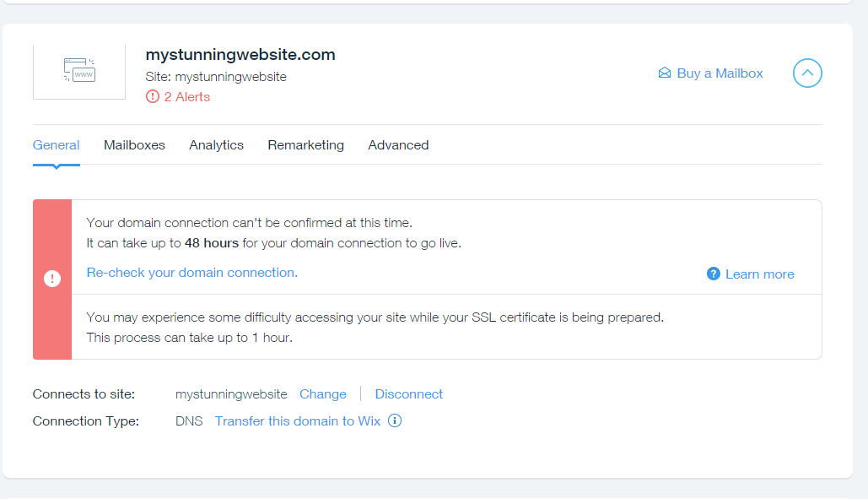This screenshot has width=868, height=499.
Task: Click the mailbox envelope icon
Action: click(665, 73)
